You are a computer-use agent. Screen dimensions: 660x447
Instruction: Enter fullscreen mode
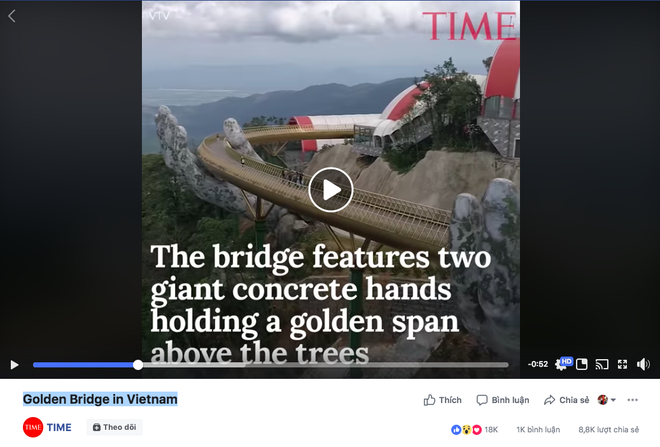pyautogui.click(x=622, y=364)
